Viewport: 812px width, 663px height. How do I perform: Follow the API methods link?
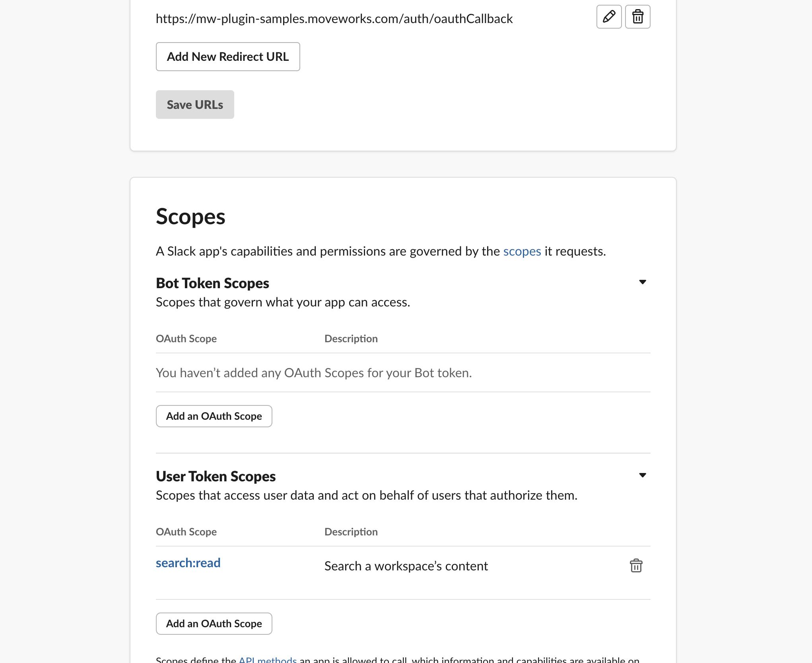[268, 659]
